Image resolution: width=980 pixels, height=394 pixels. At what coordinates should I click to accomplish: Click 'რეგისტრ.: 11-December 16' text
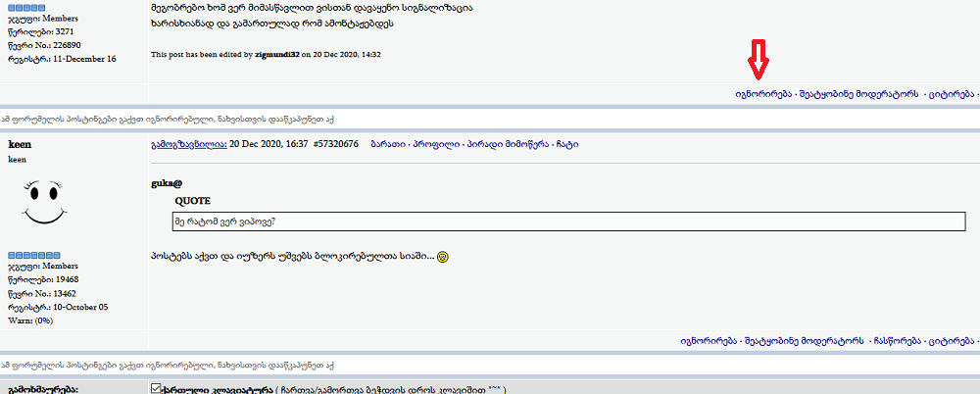pos(62,60)
